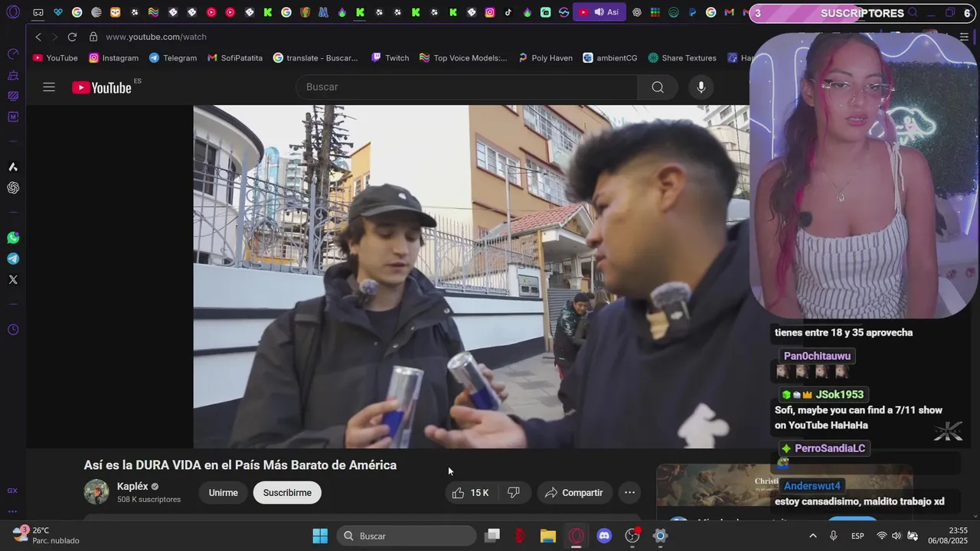This screenshot has height=551, width=980.
Task: Open the Opera GX menu logo
Action: click(13, 12)
